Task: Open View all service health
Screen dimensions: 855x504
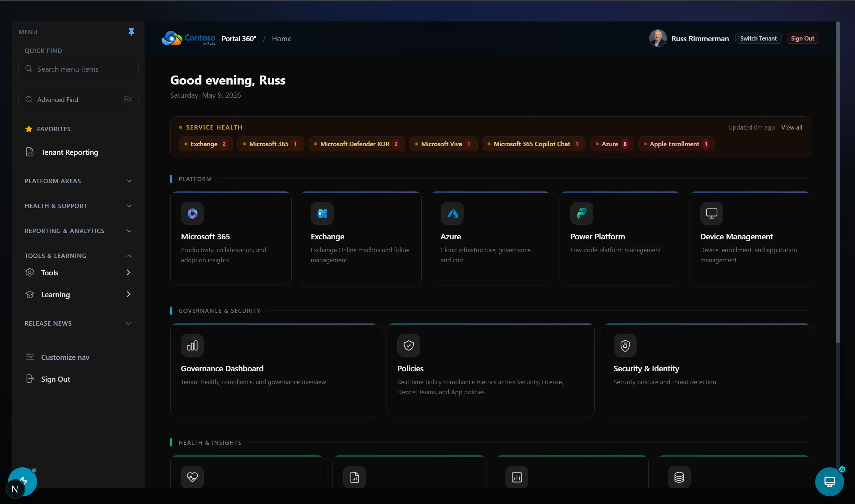Action: point(792,127)
